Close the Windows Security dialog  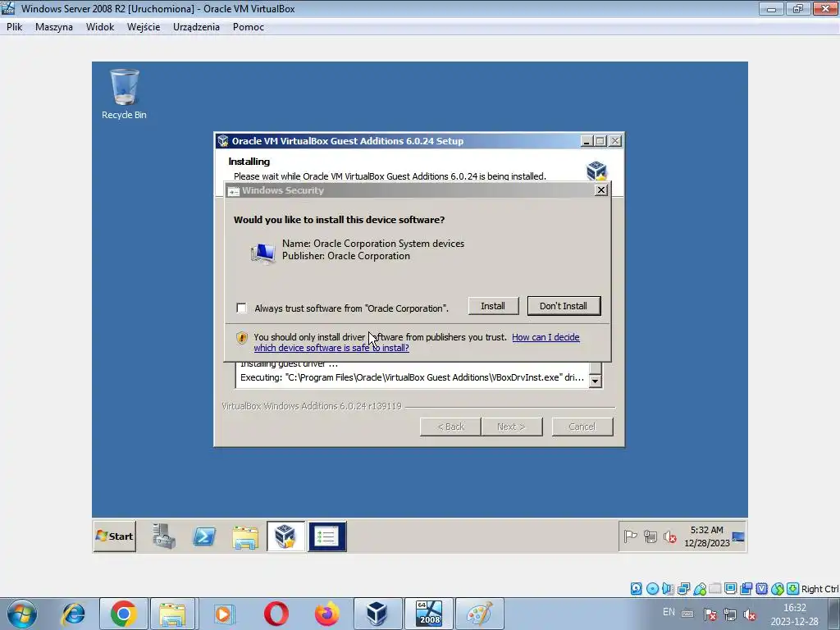point(601,190)
